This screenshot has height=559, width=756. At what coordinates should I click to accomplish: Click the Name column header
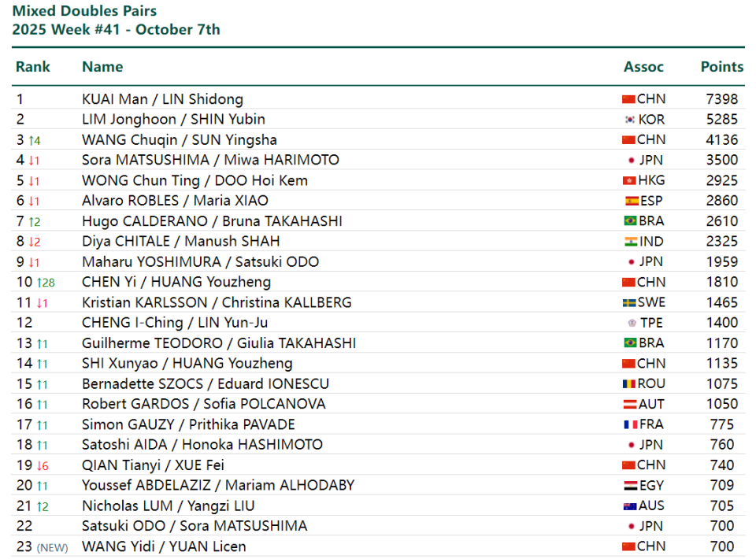(102, 67)
